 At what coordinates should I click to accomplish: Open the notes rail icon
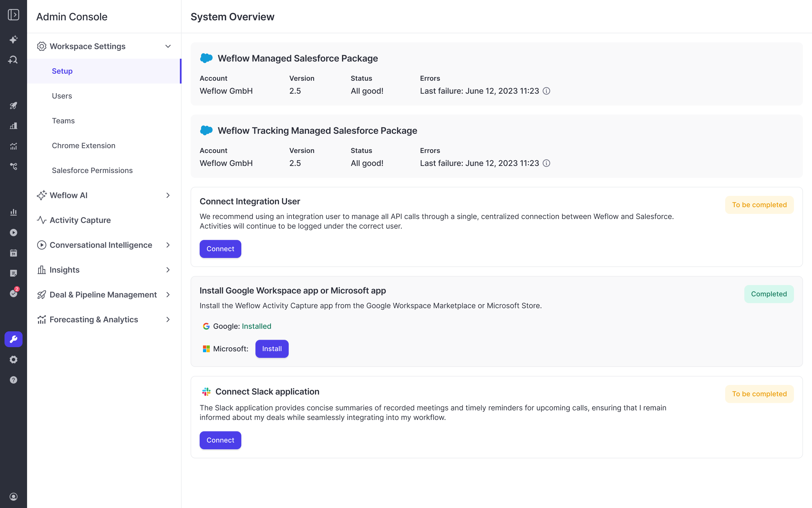[x=14, y=273]
